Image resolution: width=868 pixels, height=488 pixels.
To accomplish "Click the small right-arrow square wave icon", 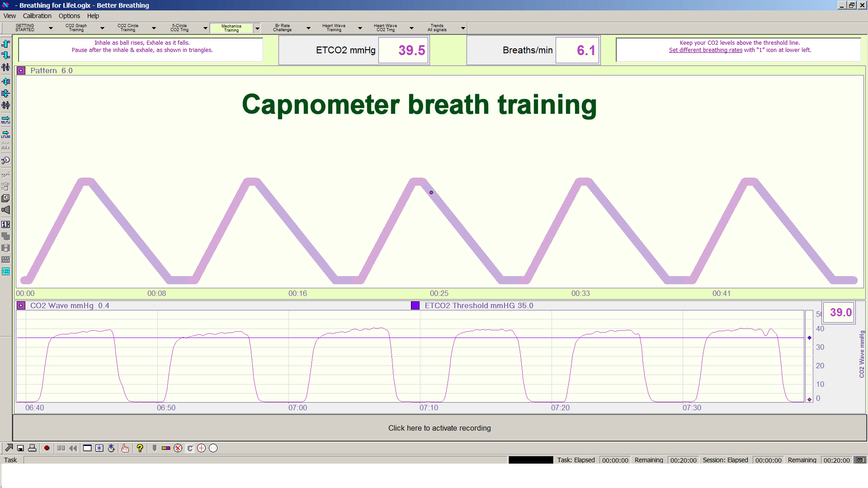I will 6,134.
